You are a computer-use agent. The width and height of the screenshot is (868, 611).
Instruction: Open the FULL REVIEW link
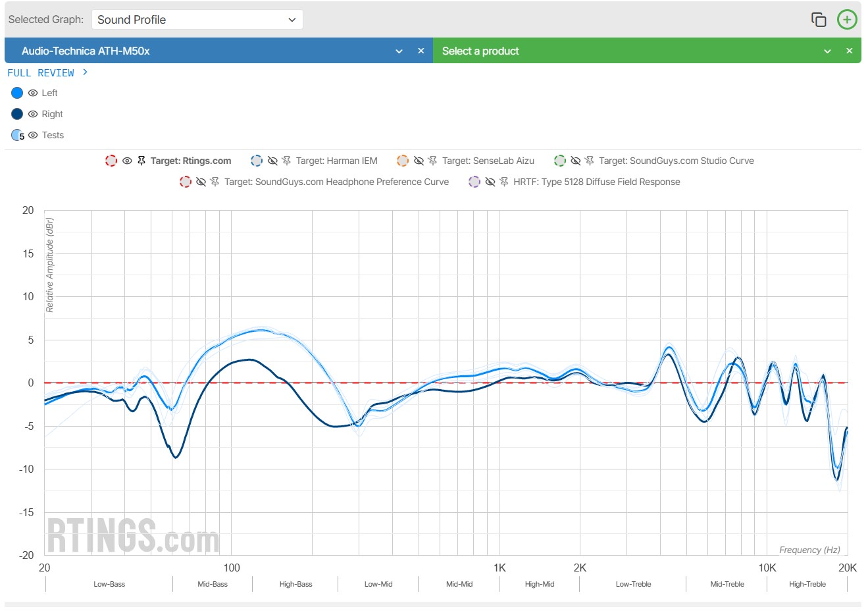[47, 72]
